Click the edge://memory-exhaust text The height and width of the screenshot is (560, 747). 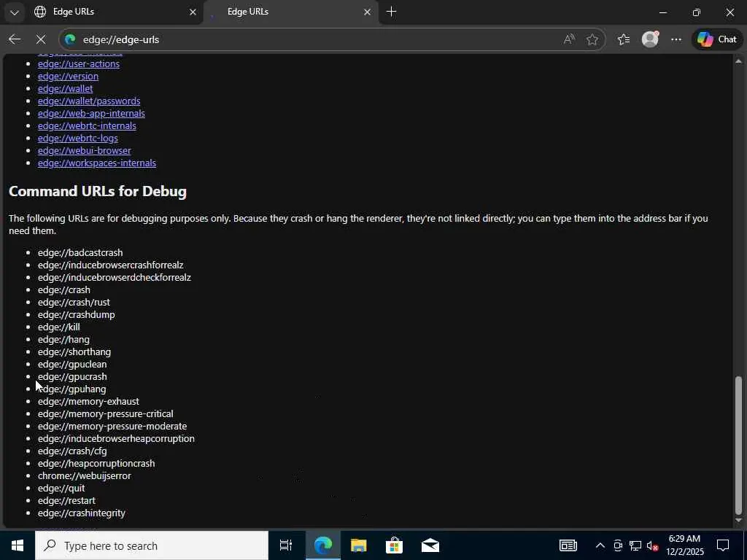click(88, 401)
